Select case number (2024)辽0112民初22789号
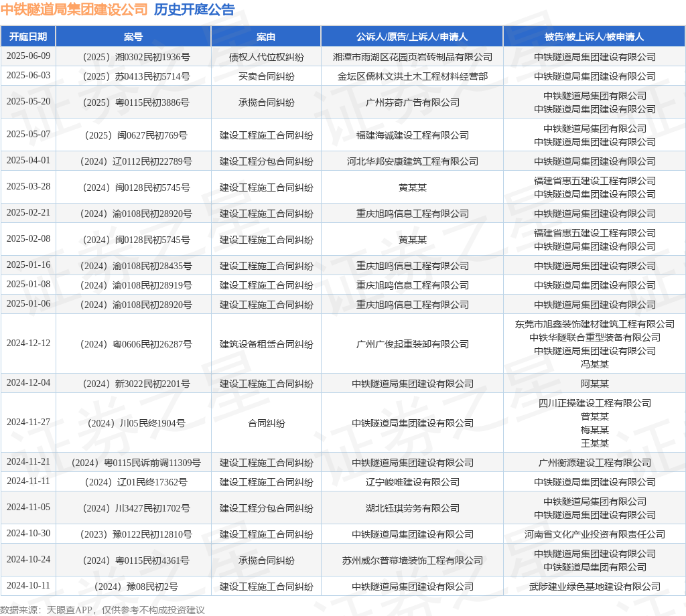The height and width of the screenshot is (616, 686). (x=135, y=162)
